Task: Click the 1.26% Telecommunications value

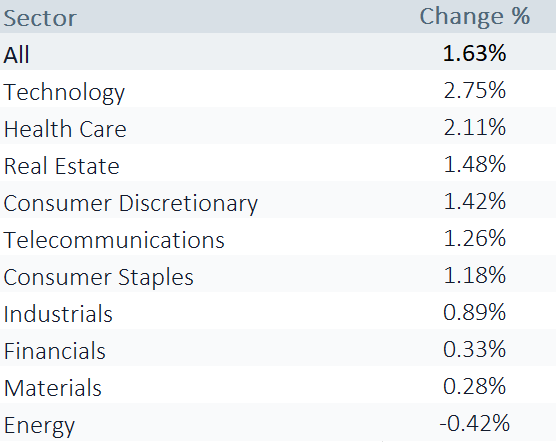Action: pos(474,238)
